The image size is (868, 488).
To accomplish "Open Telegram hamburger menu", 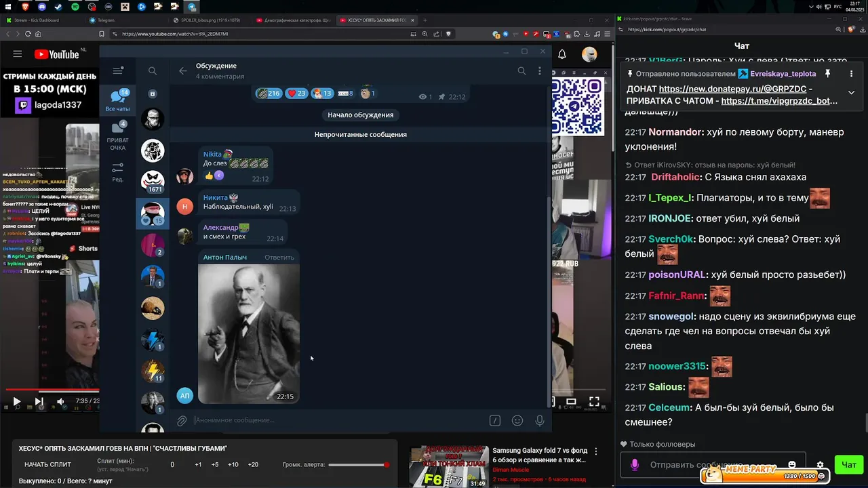I will pos(118,70).
